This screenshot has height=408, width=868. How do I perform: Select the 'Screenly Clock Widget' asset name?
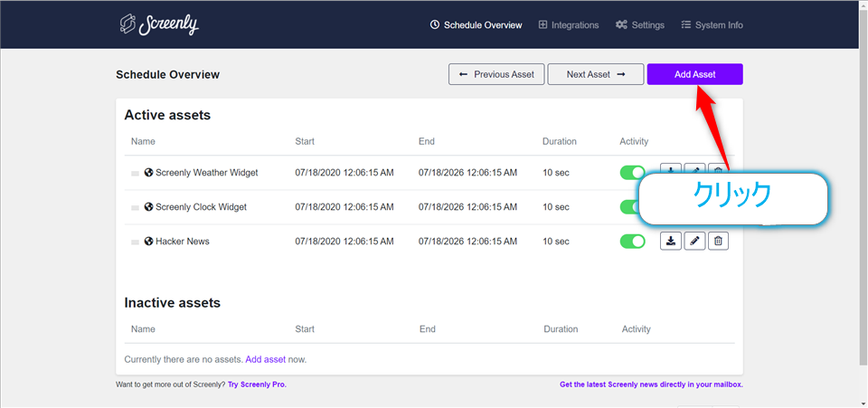coord(201,207)
